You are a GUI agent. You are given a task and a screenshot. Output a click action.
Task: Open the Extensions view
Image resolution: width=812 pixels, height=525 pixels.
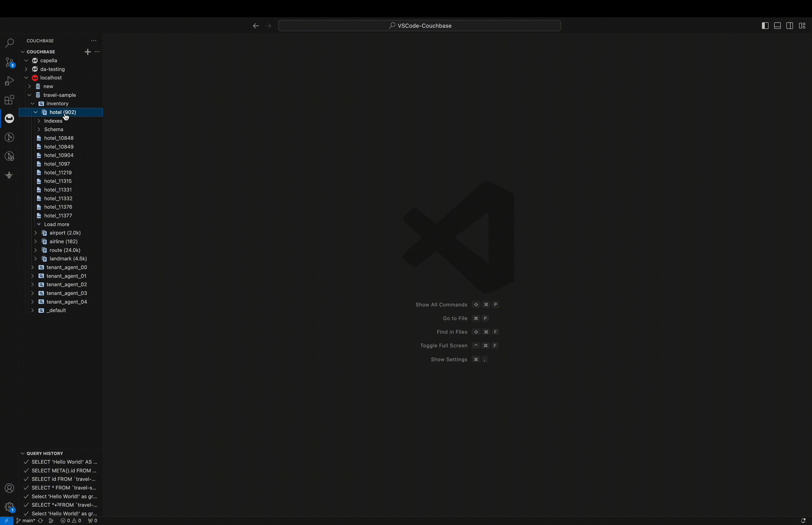pyautogui.click(x=9, y=100)
